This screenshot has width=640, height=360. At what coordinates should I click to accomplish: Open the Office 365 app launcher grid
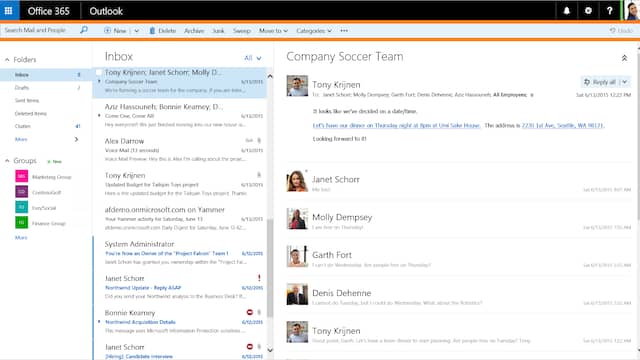click(x=9, y=11)
